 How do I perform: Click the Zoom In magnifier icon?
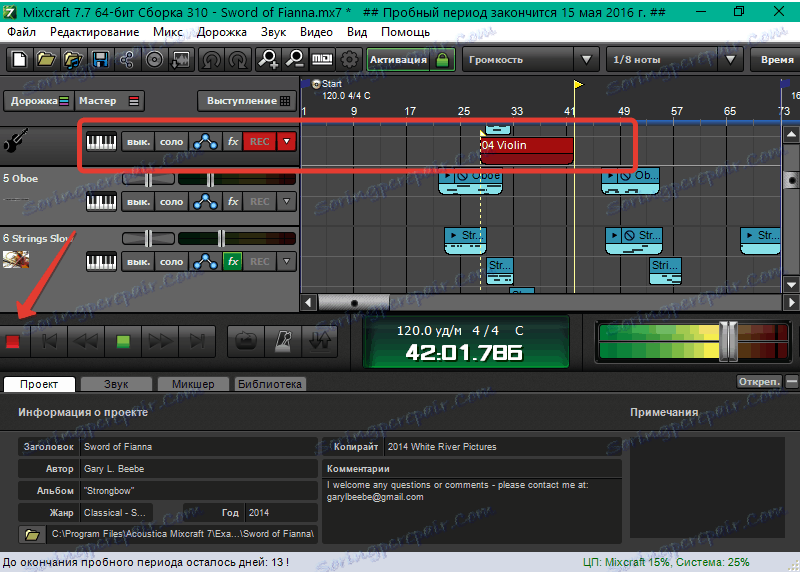[x=268, y=60]
